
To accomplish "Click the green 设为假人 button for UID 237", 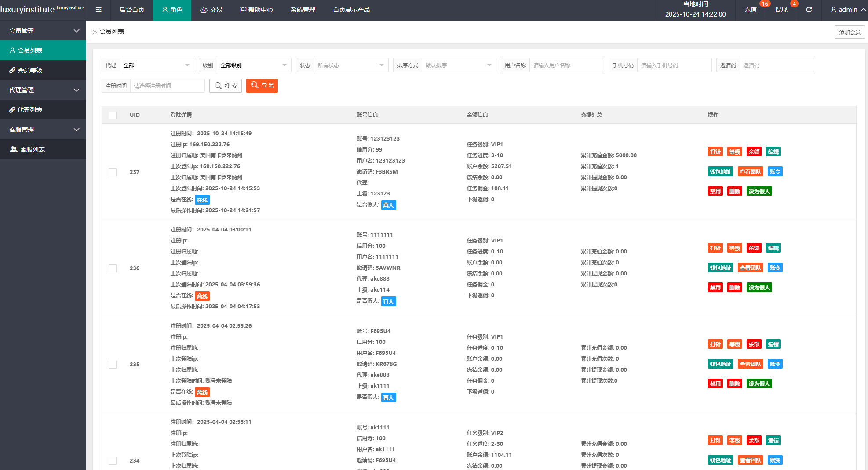I will point(759,192).
